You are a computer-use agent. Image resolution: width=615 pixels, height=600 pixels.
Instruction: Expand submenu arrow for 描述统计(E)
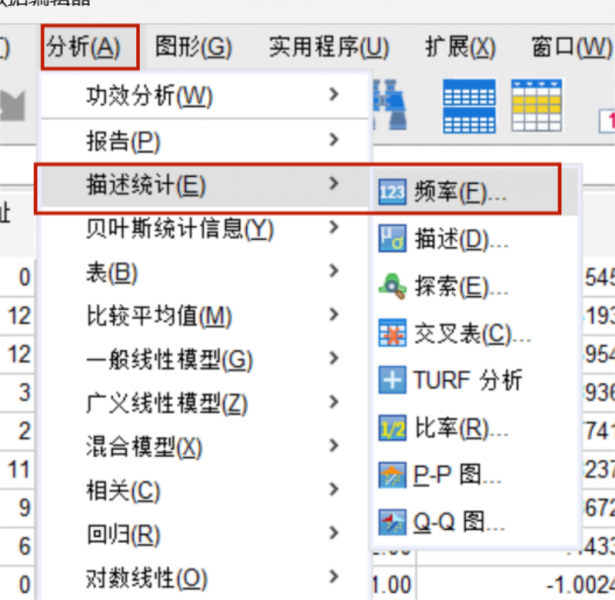pyautogui.click(x=334, y=183)
